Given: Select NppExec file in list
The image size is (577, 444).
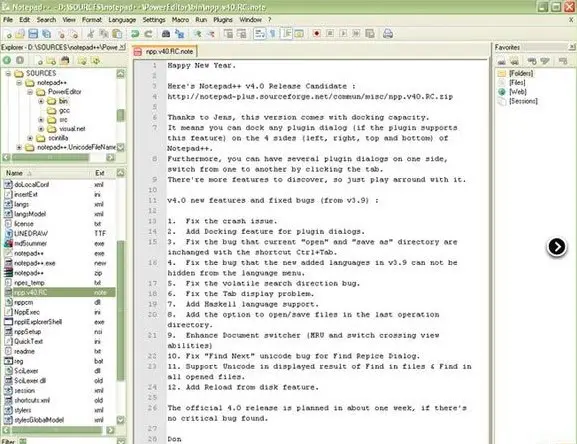Looking at the screenshot, I should [27, 312].
